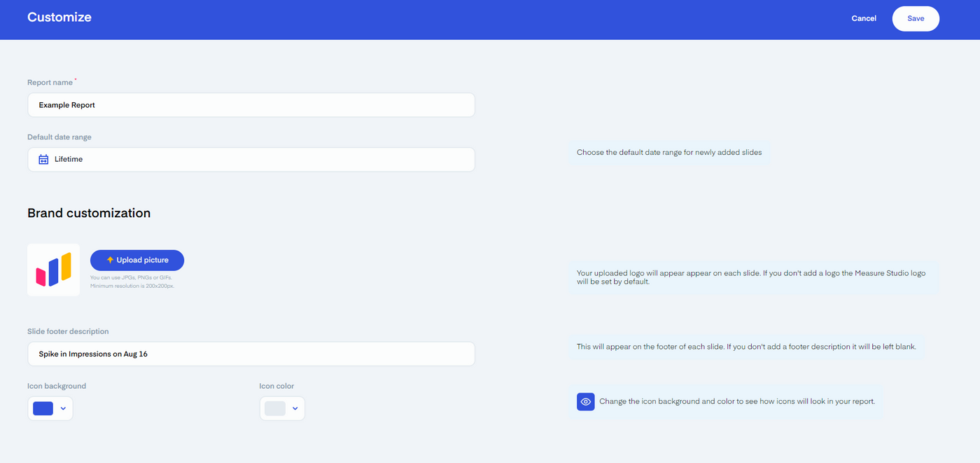The width and height of the screenshot is (980, 463).
Task: Click the brand logo thumbnail
Action: pyautogui.click(x=54, y=270)
